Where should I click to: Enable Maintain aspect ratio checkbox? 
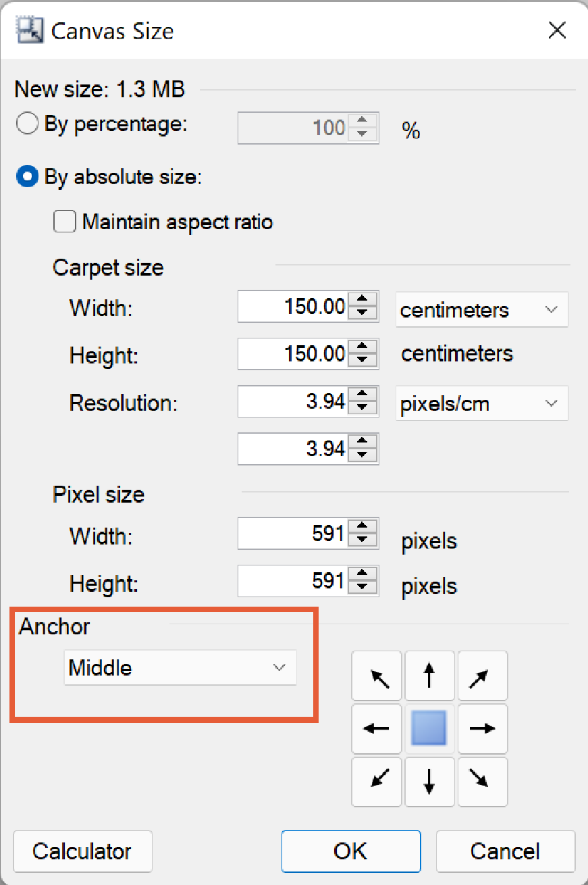tap(65, 222)
